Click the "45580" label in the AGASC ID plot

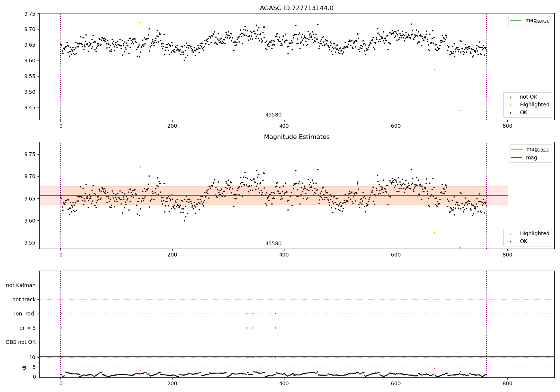click(x=273, y=115)
